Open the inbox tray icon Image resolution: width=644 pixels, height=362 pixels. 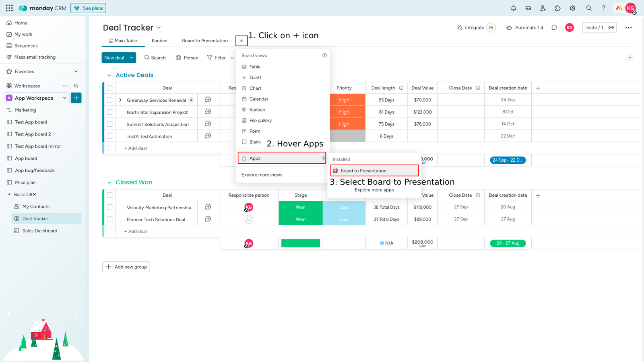pyautogui.click(x=528, y=8)
